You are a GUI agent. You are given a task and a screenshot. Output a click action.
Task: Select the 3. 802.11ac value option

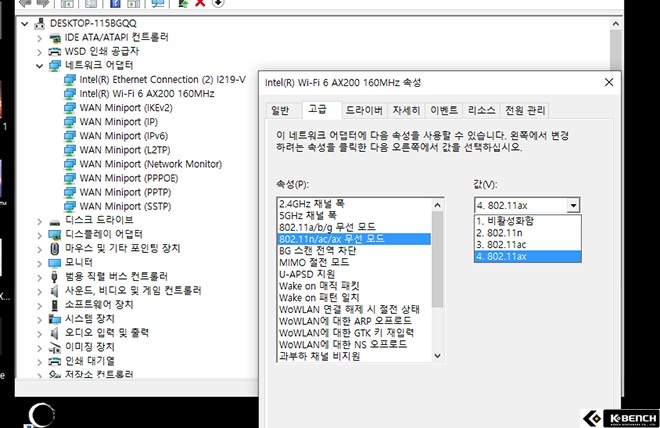point(528,245)
